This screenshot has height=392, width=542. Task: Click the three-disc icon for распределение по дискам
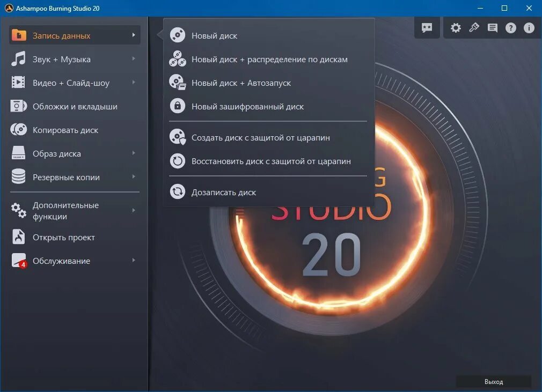pyautogui.click(x=178, y=58)
